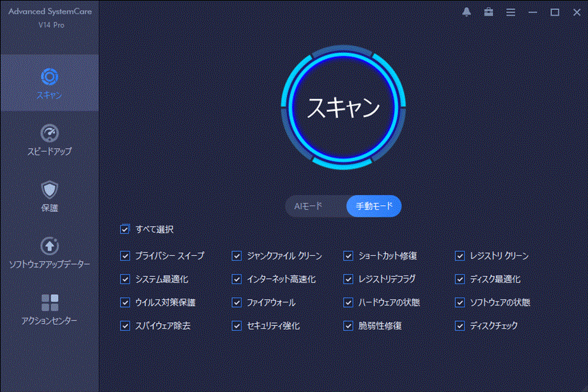
Task: Open the アクションセンター grid section
Action: [x=49, y=310]
